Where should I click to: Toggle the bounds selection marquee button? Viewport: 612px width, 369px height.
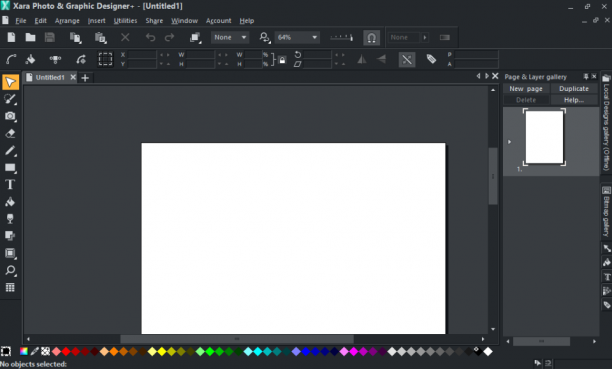click(x=105, y=59)
